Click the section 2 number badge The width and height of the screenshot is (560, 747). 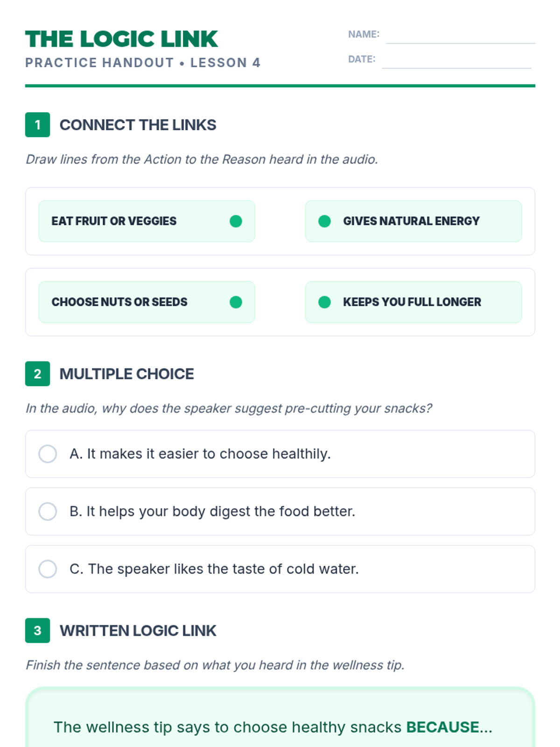[x=37, y=373]
